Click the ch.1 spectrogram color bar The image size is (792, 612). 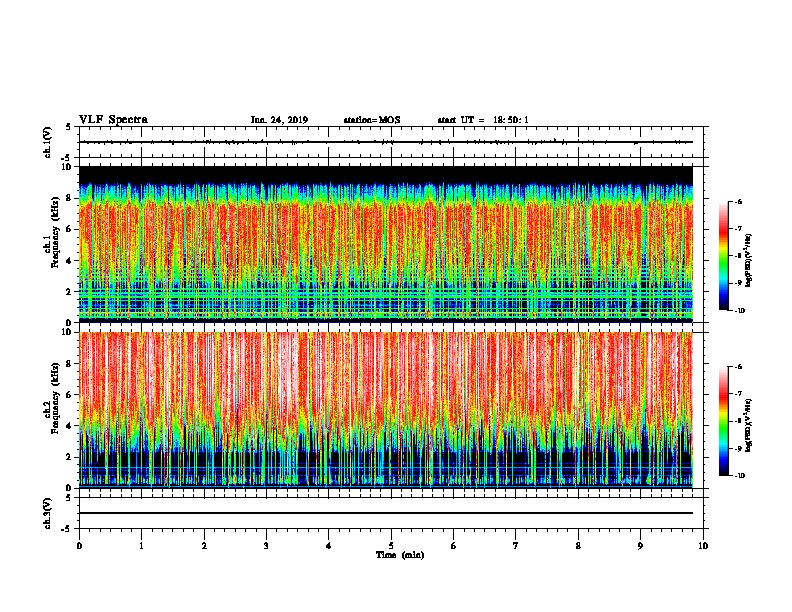coord(723,256)
